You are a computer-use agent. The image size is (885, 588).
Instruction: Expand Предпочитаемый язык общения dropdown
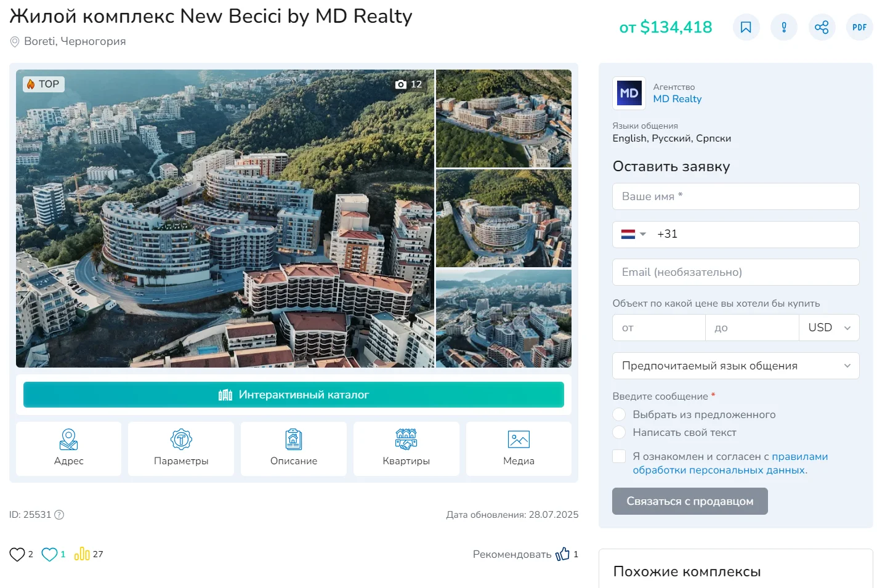click(735, 366)
